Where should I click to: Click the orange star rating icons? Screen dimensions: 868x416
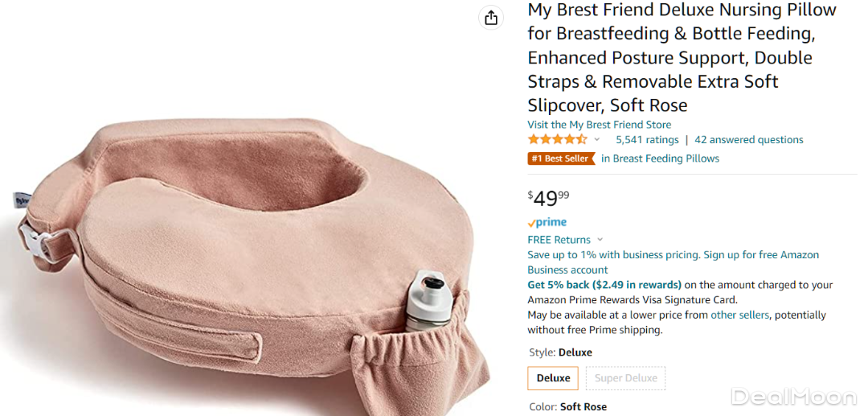(557, 140)
